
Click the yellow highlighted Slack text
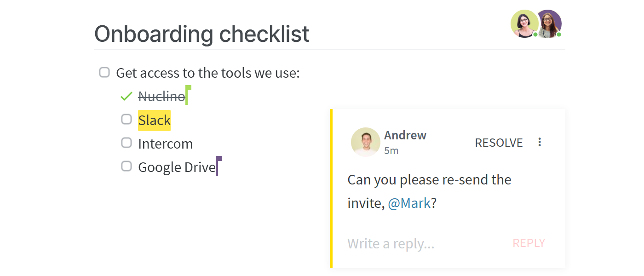pyautogui.click(x=155, y=121)
